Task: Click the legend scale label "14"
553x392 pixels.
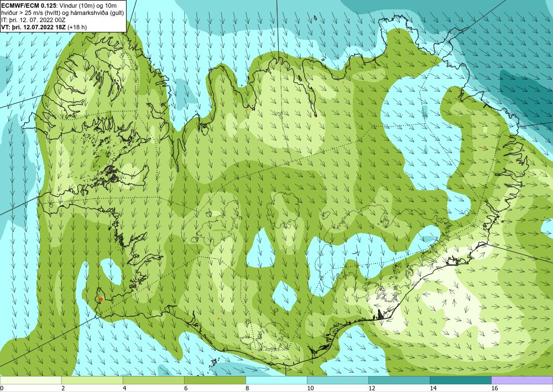Action: pos(433,389)
